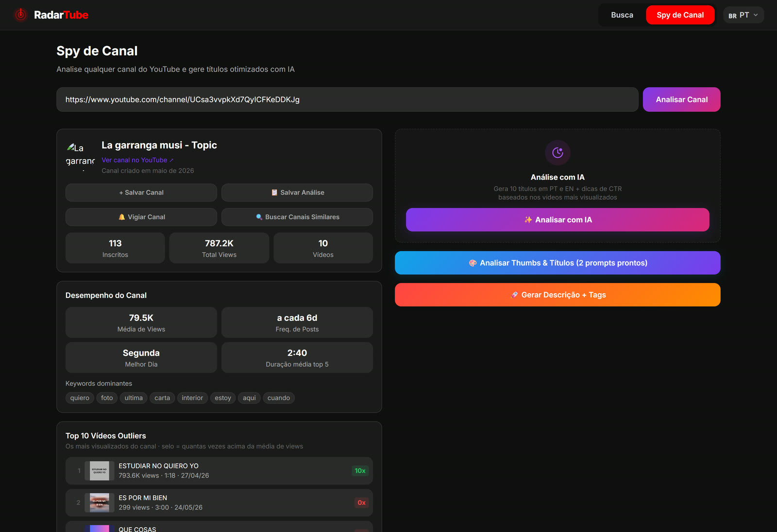Image resolution: width=777 pixels, height=532 pixels.
Task: Click the 79.5K Média de Views card
Action: (141, 322)
